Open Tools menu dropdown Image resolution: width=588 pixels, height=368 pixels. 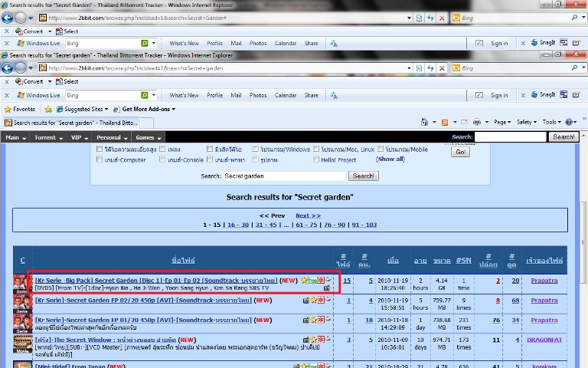click(x=551, y=122)
